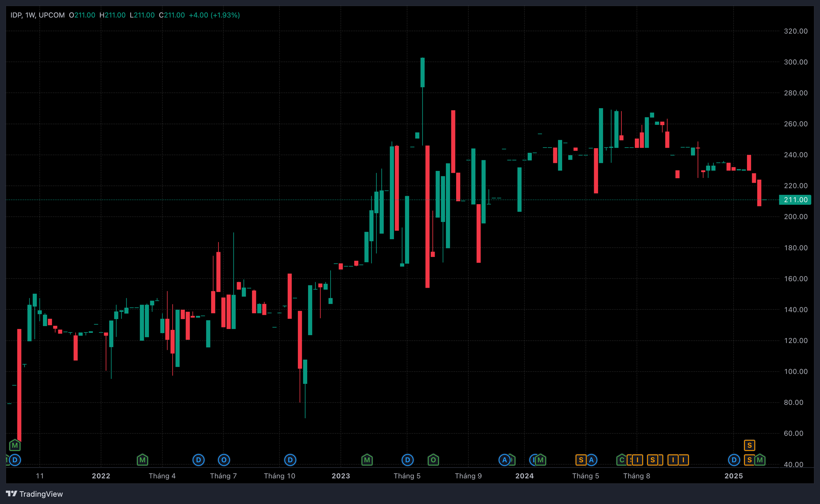
Task: Click the low value L211.00
Action: pos(142,15)
